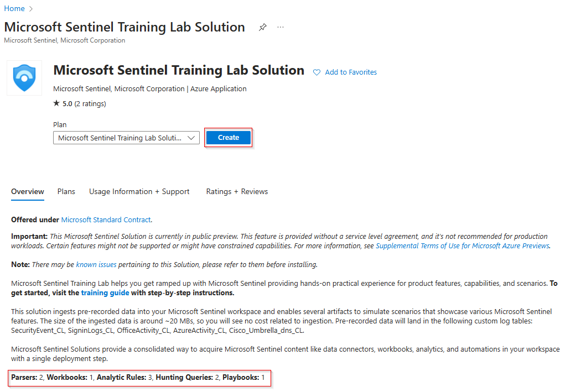Click the Create button

229,138
